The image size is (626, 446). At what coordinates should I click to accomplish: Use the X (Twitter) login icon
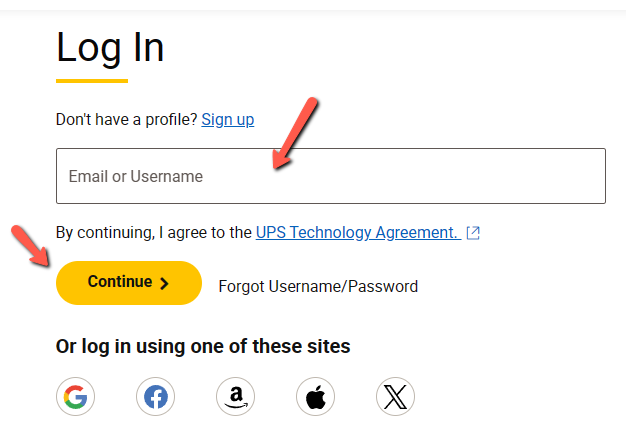tap(395, 396)
